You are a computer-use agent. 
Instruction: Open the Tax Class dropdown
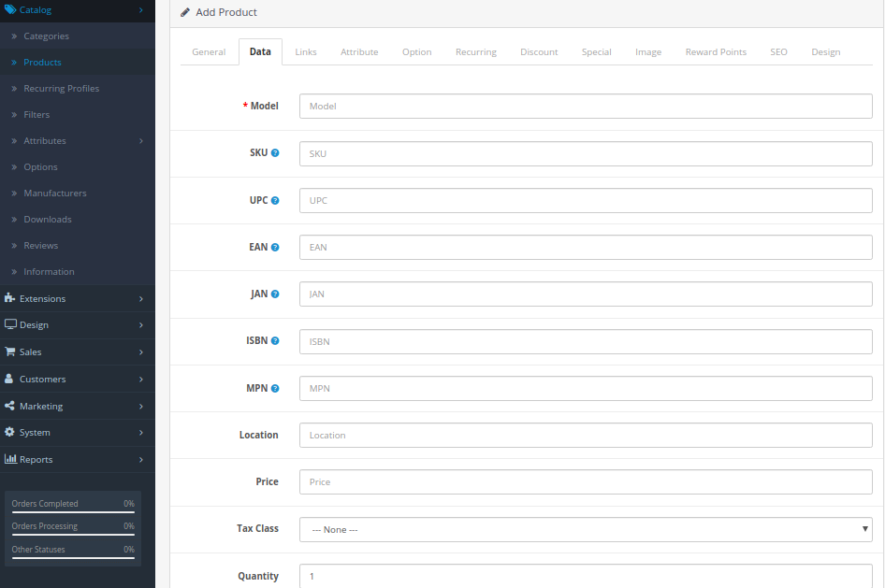pyautogui.click(x=585, y=529)
